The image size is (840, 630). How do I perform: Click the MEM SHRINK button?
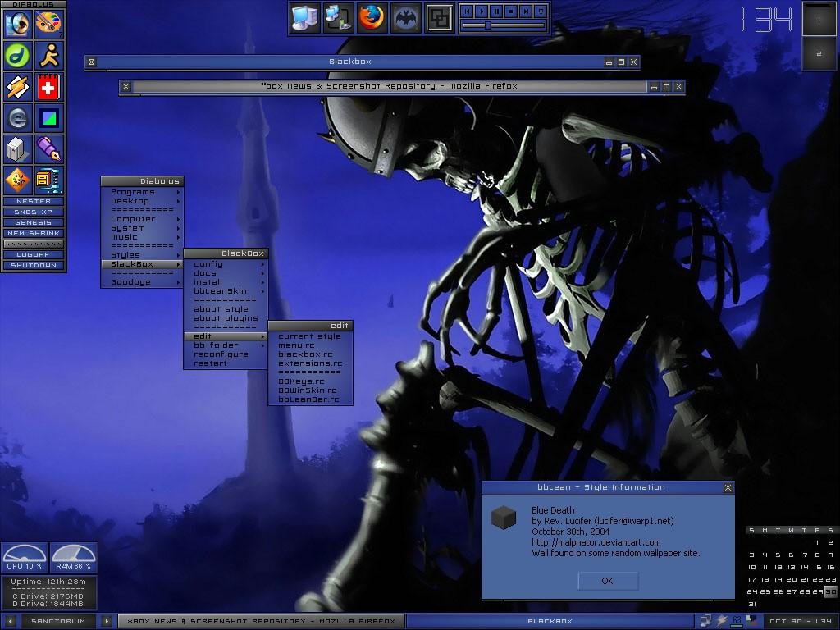[33, 234]
